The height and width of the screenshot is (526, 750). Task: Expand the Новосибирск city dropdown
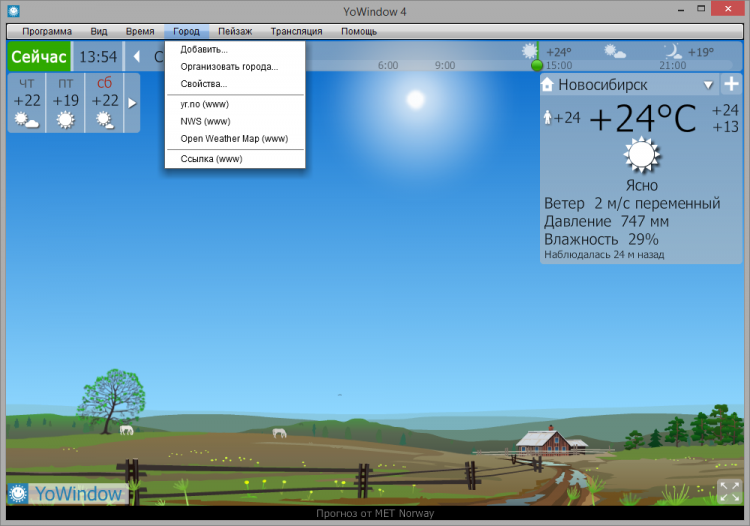pos(708,85)
